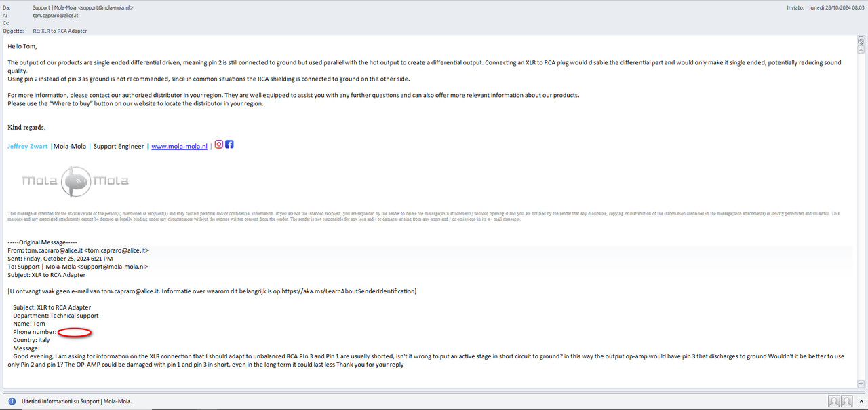Click the 'Department: Technical support' line
This screenshot has width=868, height=410.
56,316
